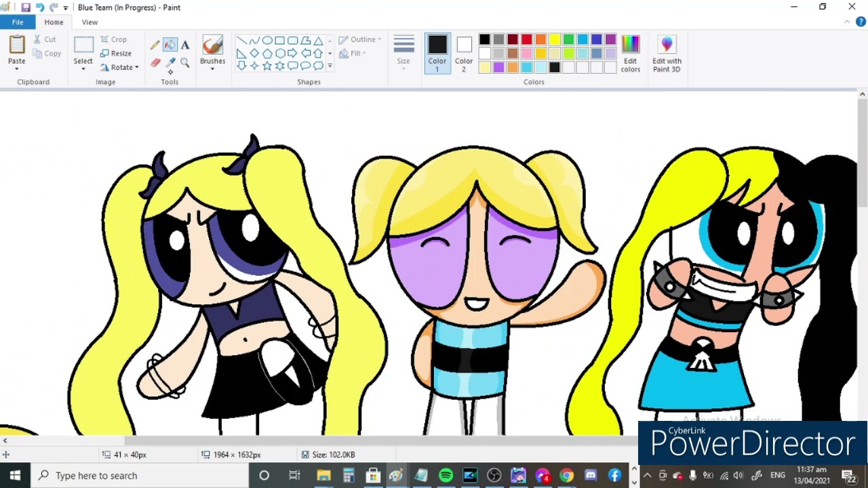Pick the purple color swatch
868x488 pixels.
click(x=610, y=40)
